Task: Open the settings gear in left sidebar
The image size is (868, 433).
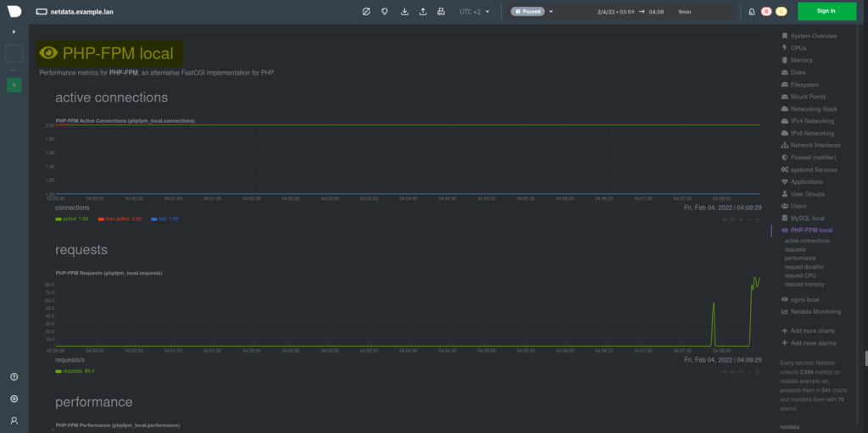Action: point(14,398)
